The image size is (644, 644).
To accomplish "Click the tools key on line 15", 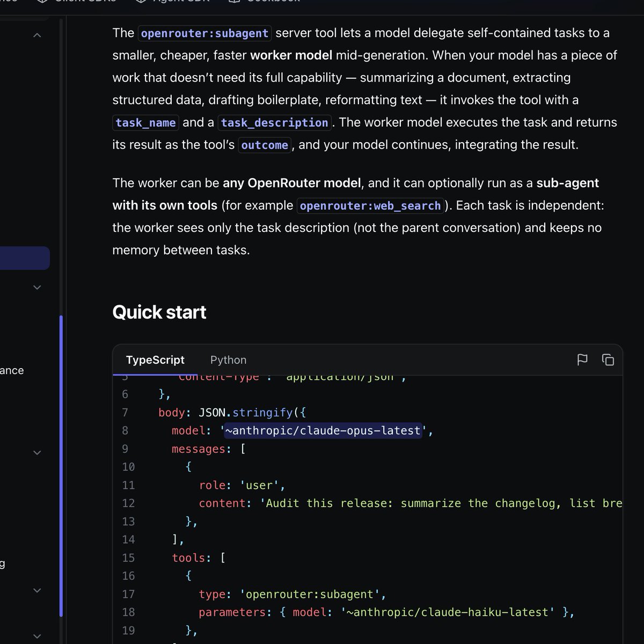I will (188, 558).
